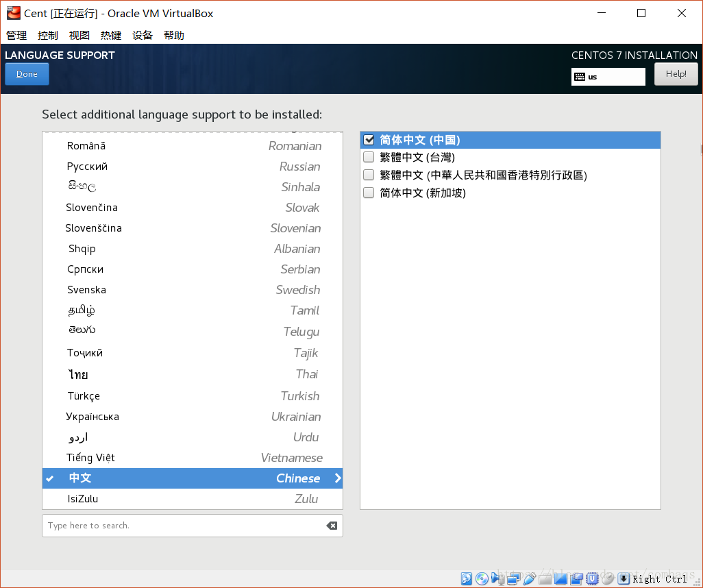Click the CPU virtualization status icon

point(592,578)
